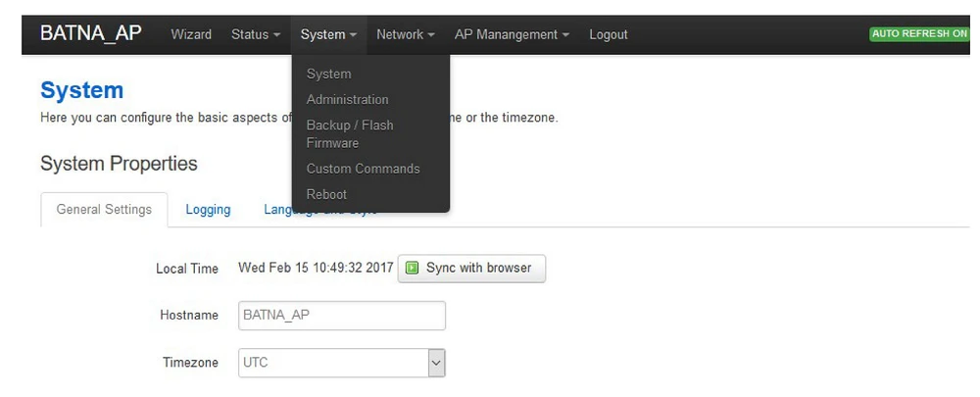This screenshot has height=397, width=980.
Task: Select the General Settings tab
Action: (104, 209)
